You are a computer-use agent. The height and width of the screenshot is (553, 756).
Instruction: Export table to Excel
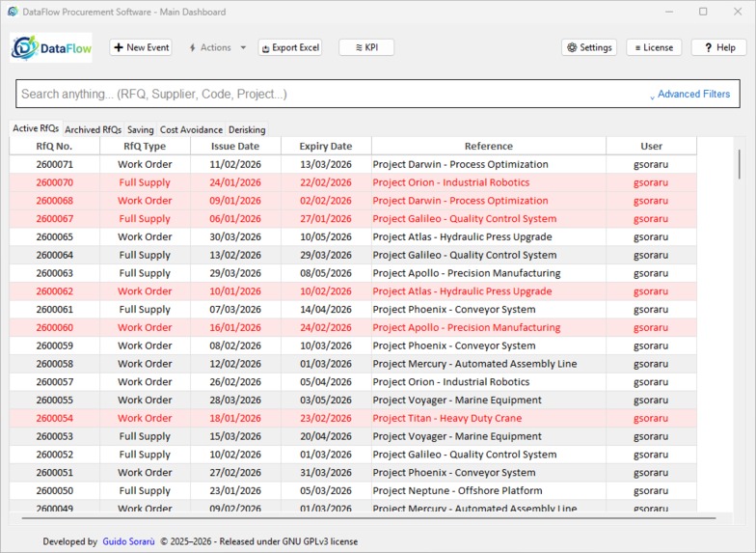(x=290, y=47)
